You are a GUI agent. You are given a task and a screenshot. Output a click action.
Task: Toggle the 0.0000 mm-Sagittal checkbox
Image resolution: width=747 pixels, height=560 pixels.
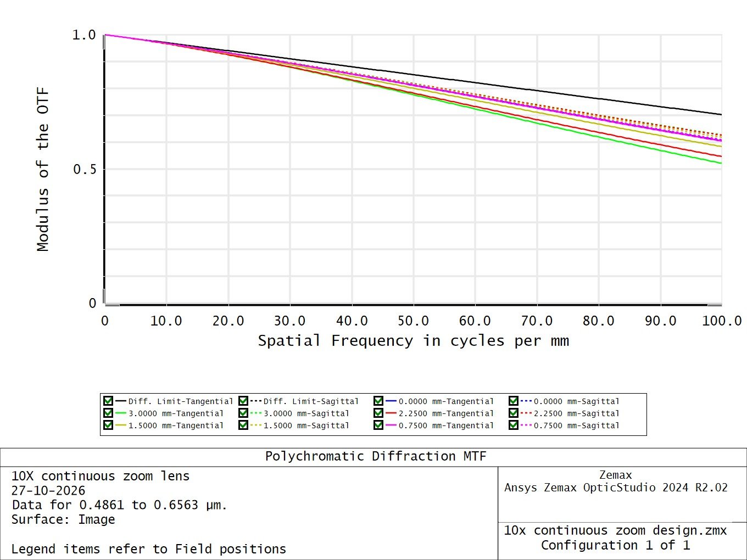(x=514, y=401)
